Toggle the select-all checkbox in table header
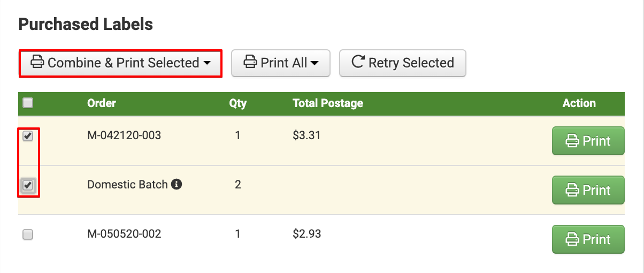Screen dimensions: 644x273 [28, 103]
